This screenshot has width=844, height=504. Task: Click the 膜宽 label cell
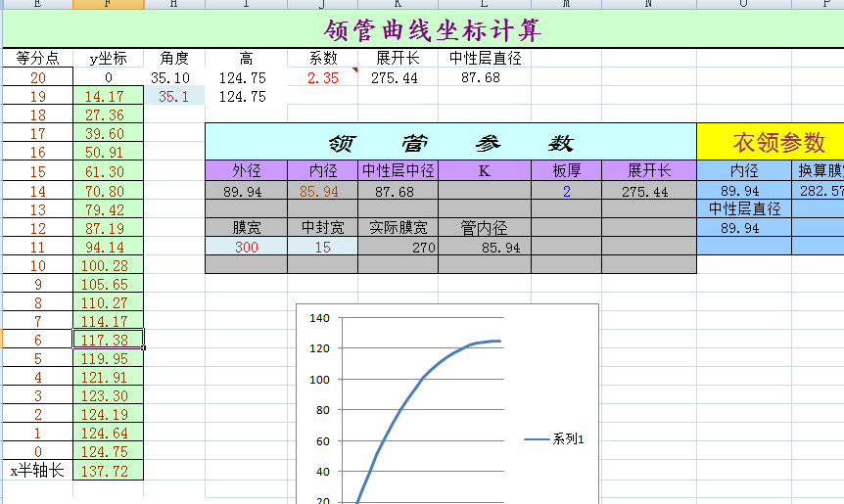[x=247, y=228]
